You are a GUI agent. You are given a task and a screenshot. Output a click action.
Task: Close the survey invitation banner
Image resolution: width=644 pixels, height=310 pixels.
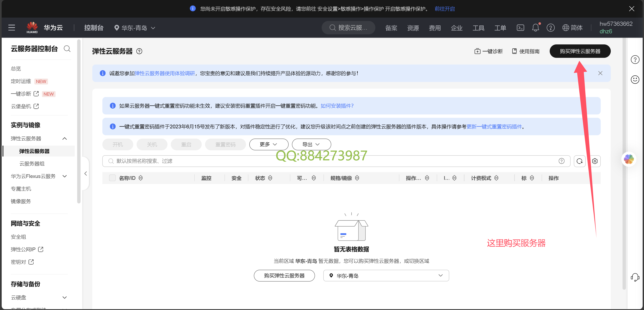600,73
